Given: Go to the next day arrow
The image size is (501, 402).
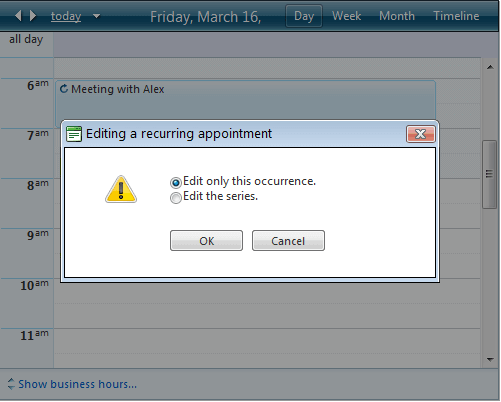Looking at the screenshot, I should tap(33, 16).
